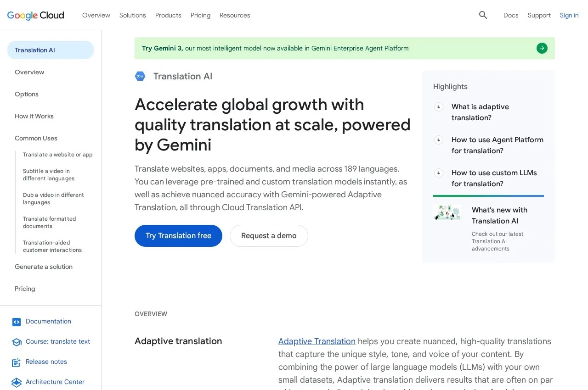Click the Documentation code icon
The width and height of the screenshot is (588, 390).
[17, 322]
